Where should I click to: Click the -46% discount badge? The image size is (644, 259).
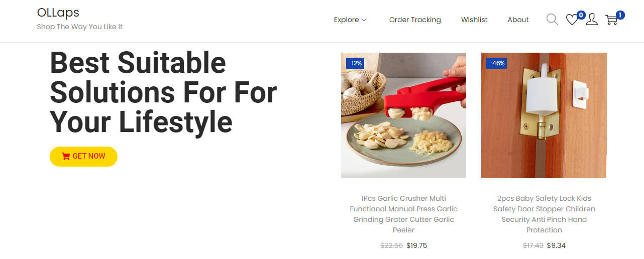[x=496, y=63]
